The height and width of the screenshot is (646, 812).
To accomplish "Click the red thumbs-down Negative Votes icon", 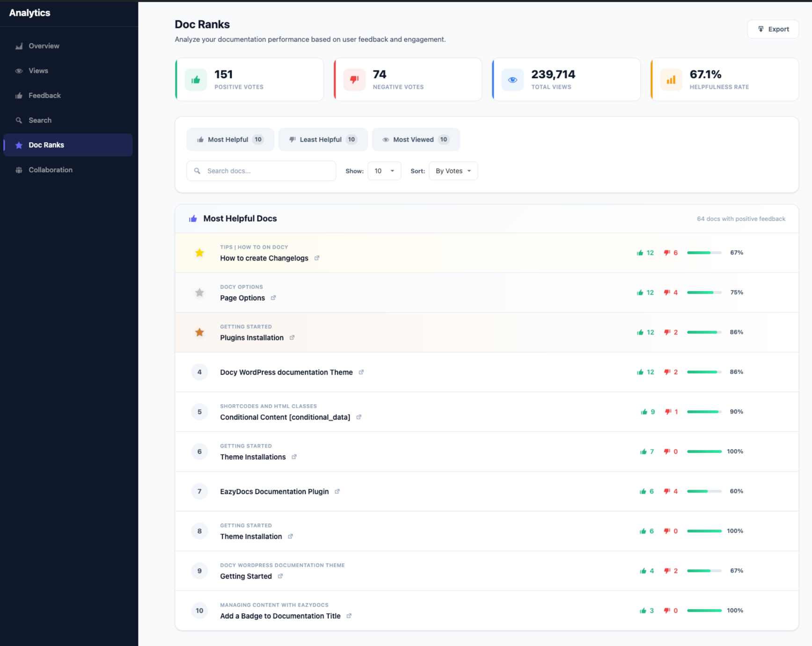I will (x=354, y=80).
